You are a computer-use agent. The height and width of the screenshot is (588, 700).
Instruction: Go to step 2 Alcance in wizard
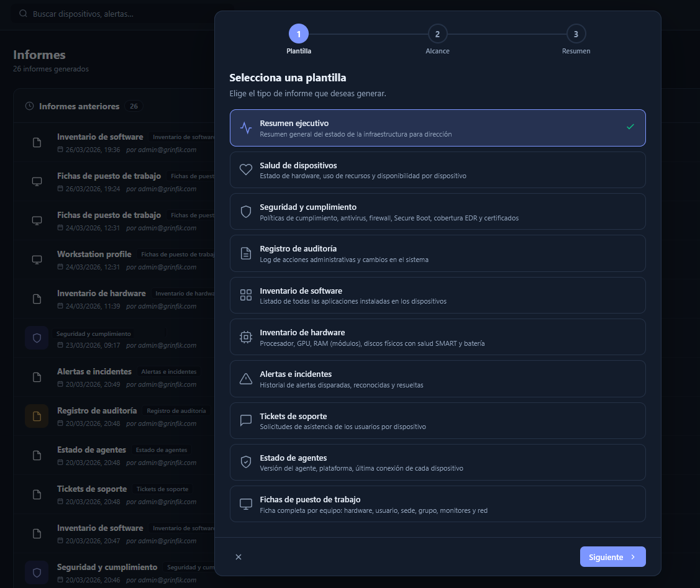437,34
